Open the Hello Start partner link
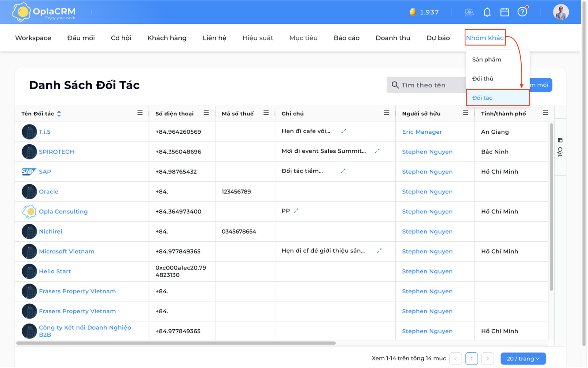This screenshot has height=368, width=588. click(x=55, y=271)
